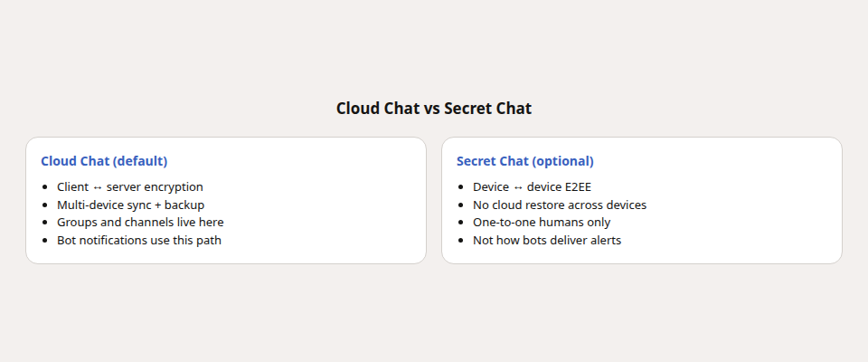Select the 'Secret Chat (optional)' heading
868x362 pixels.
click(x=524, y=161)
